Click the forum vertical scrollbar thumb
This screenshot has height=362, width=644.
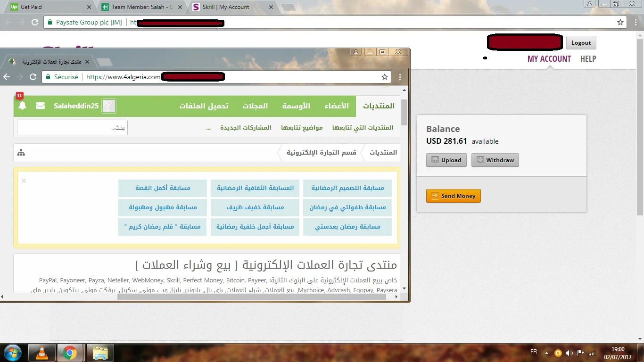coord(404,112)
